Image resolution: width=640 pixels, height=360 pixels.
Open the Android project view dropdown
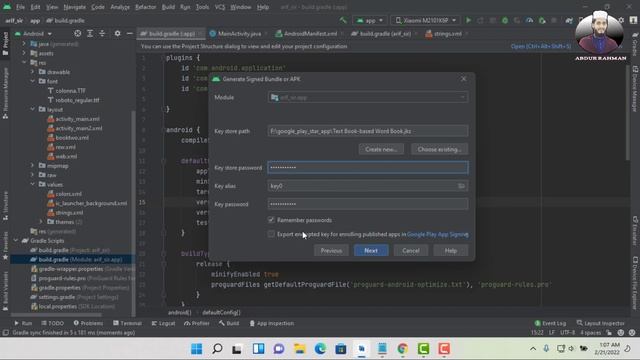pos(33,33)
